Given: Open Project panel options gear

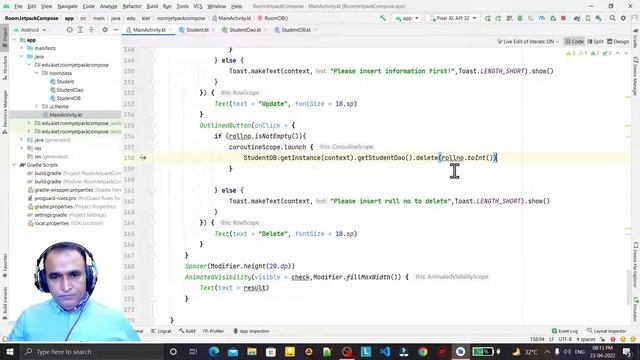Looking at the screenshot, I should click(105, 30).
